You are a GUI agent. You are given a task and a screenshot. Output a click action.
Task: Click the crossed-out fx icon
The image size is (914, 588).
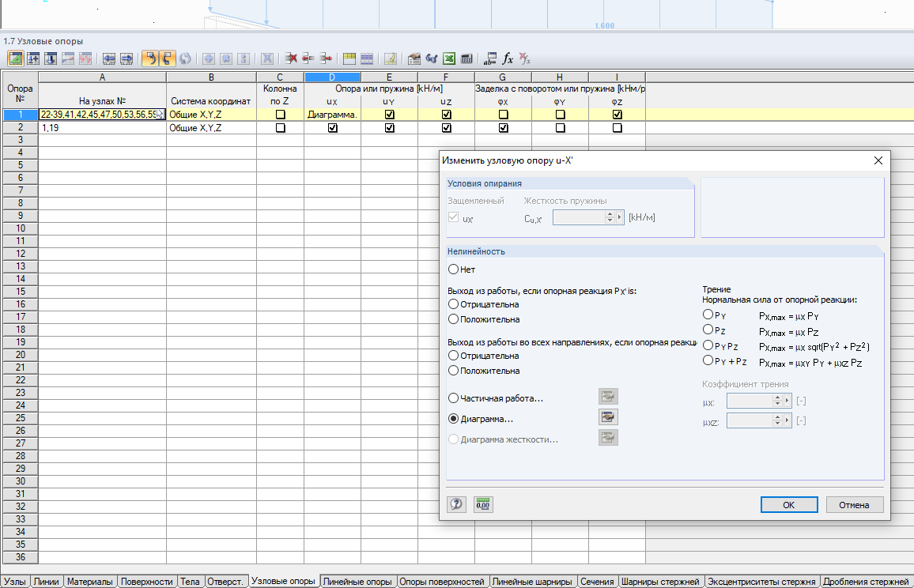pyautogui.click(x=525, y=58)
